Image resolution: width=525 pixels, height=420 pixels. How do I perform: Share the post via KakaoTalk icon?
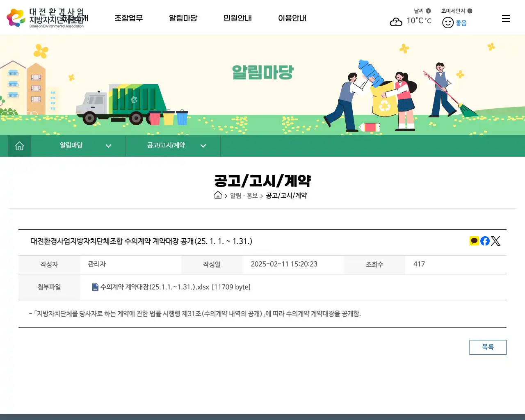pos(474,241)
